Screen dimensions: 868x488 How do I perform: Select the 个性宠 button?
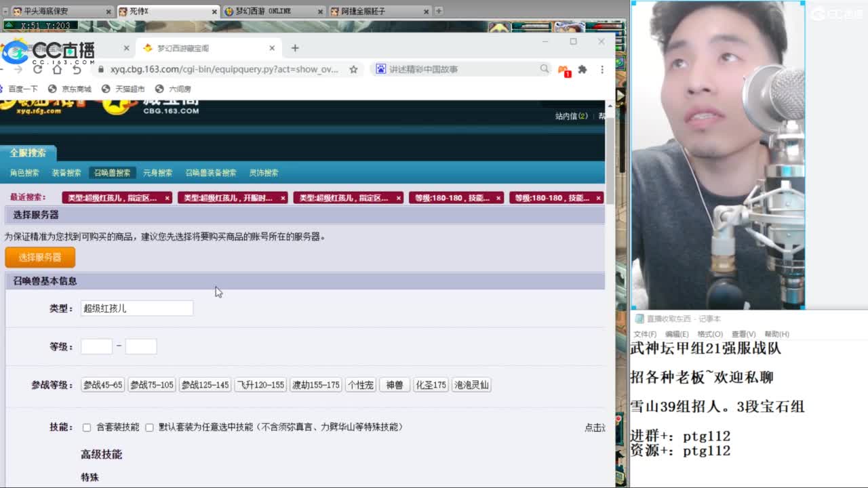[x=361, y=385]
